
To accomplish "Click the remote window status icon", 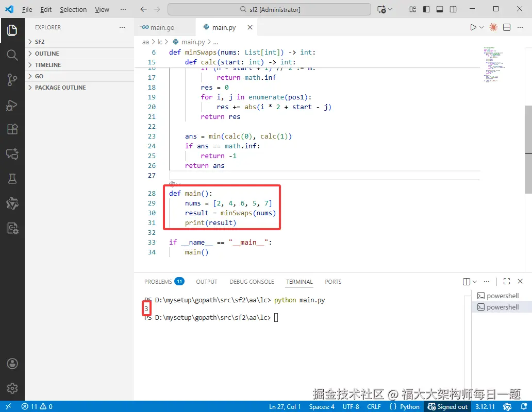I will 8,406.
